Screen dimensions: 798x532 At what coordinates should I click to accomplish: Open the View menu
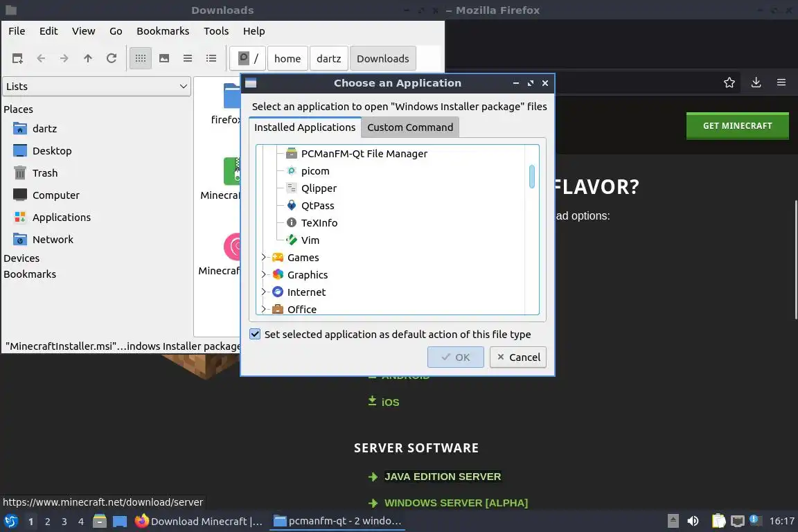[x=83, y=31]
